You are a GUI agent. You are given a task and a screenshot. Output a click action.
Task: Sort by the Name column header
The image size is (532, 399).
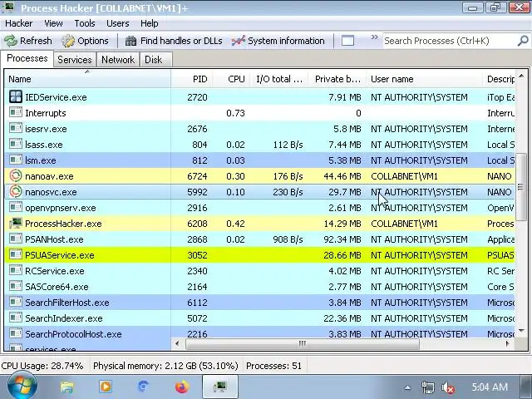tap(88, 79)
